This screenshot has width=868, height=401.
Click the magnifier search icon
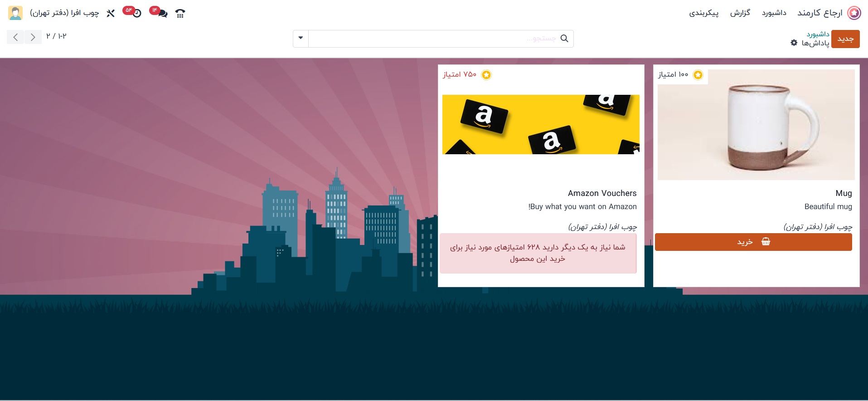click(564, 39)
